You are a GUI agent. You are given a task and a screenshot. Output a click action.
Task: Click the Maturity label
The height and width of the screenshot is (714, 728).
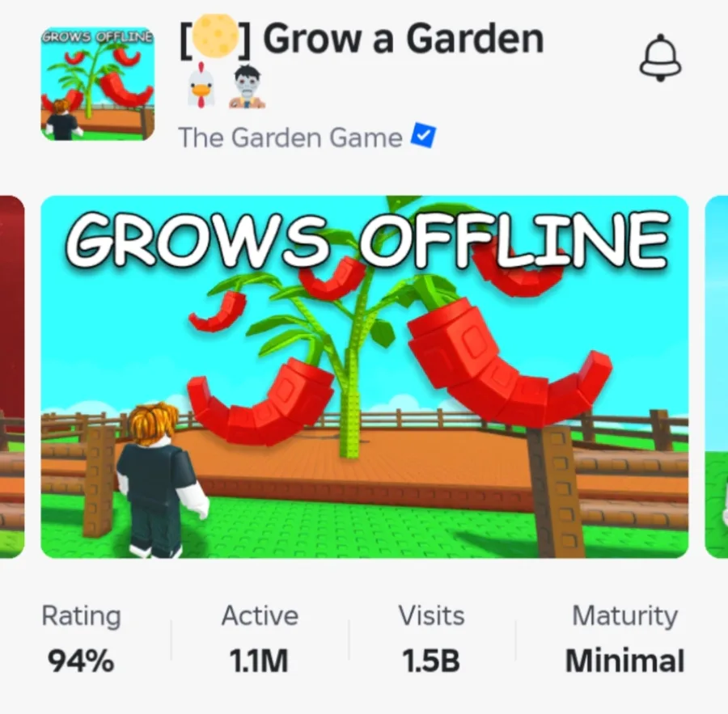tap(625, 616)
